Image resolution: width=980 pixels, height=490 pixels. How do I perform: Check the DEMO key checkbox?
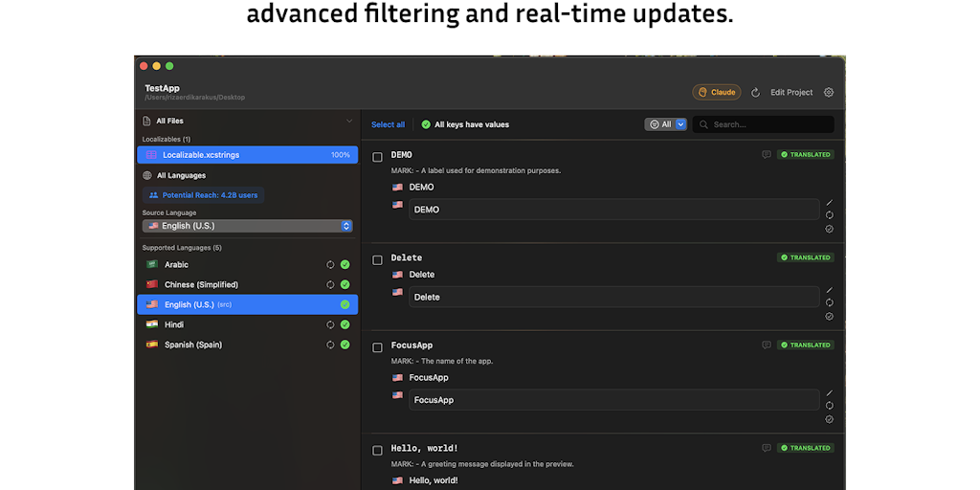378,156
